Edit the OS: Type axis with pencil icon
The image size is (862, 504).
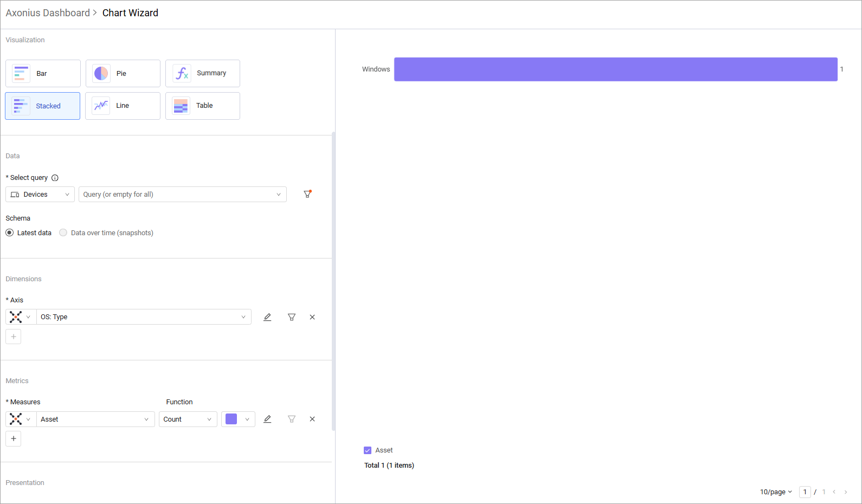point(267,317)
